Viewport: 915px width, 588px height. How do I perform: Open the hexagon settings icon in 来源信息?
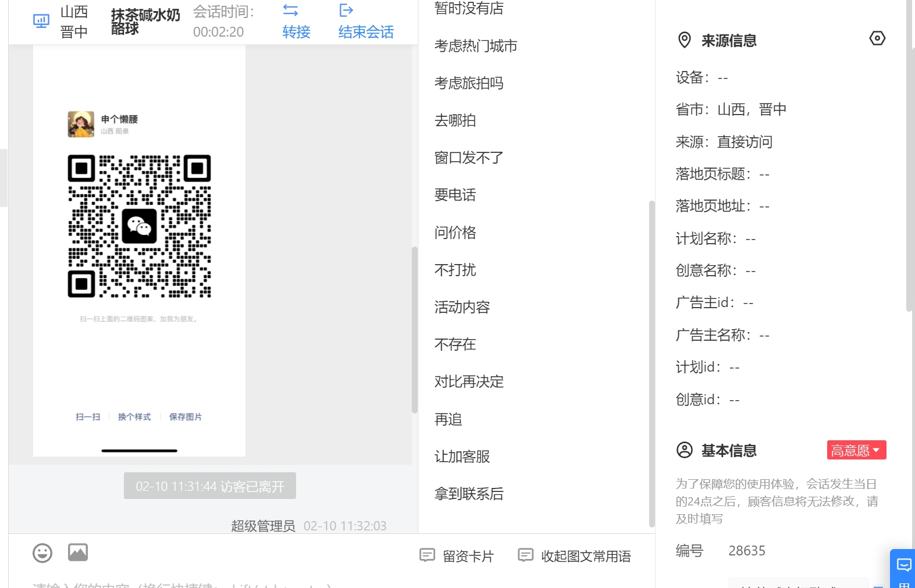click(x=877, y=38)
